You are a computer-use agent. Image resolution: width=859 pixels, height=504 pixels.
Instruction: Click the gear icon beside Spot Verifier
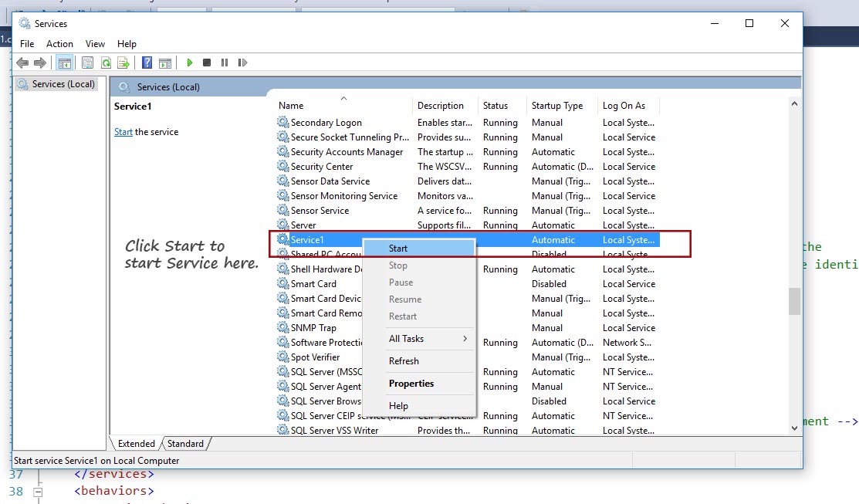[x=282, y=357]
